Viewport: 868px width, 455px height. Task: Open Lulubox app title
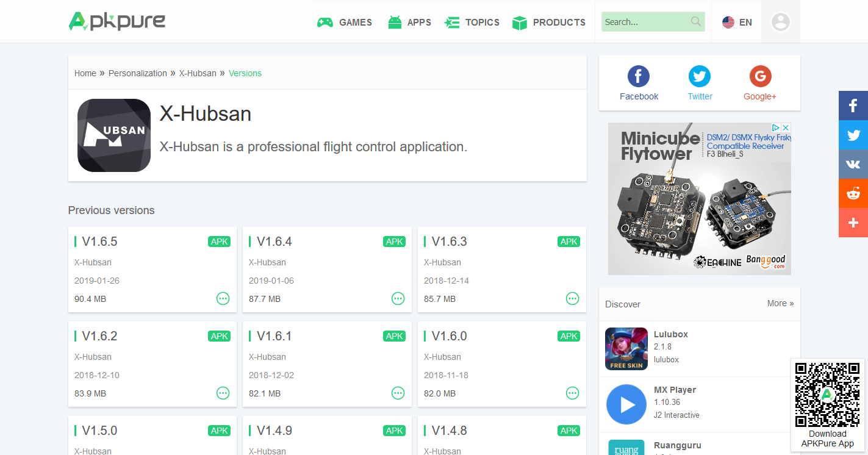point(671,334)
